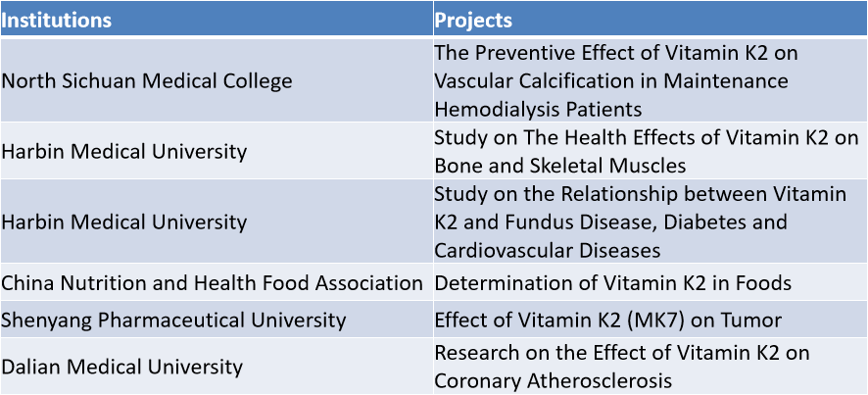This screenshot has width=868, height=395.
Task: Click the second Harbin Medical University cell
Action: tap(217, 222)
